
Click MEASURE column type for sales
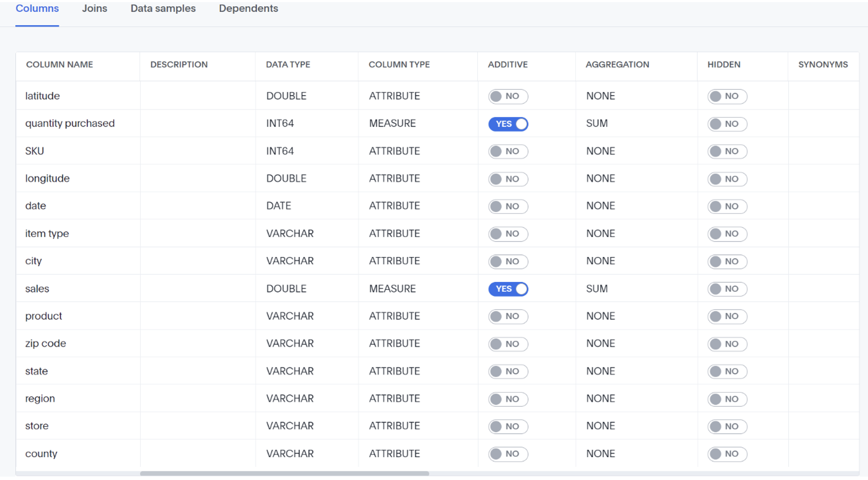(x=393, y=289)
